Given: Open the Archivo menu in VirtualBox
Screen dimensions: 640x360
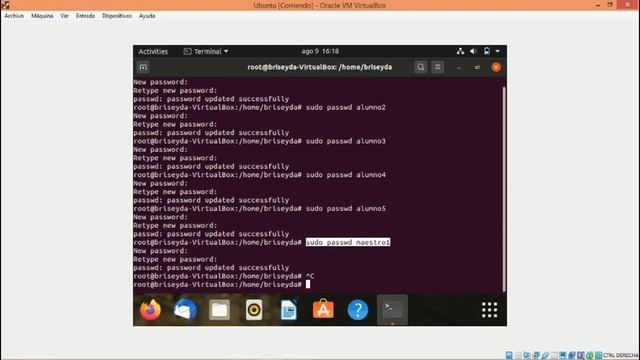Looking at the screenshot, I should click(14, 16).
